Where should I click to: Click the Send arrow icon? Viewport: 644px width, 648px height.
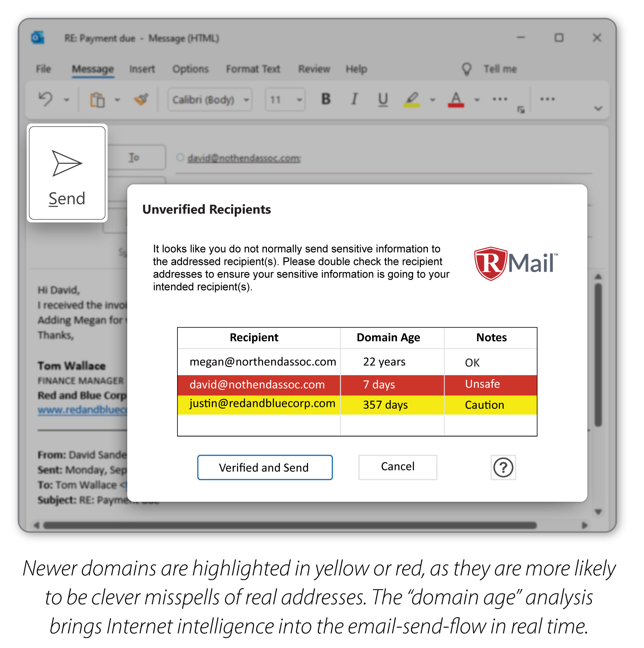coord(67,163)
